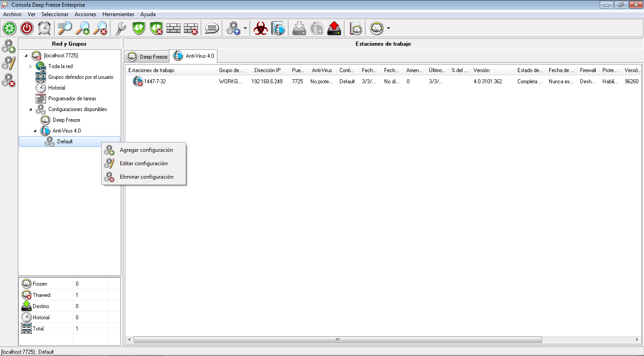Sort by Firewall column header
This screenshot has width=644, height=356.
588,70
